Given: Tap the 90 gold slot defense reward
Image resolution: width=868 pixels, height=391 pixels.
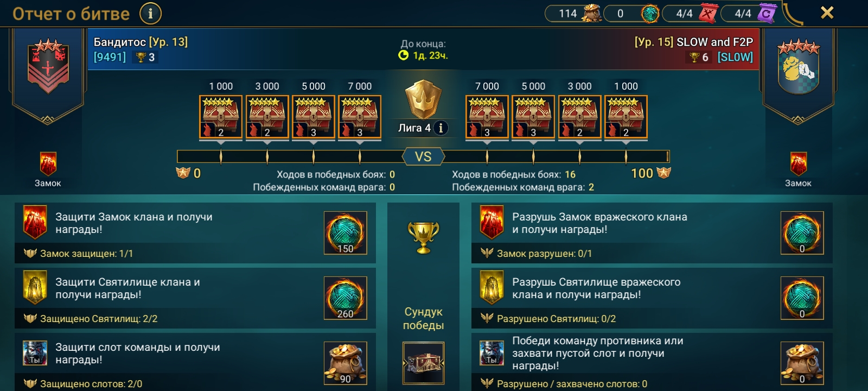Looking at the screenshot, I should pyautogui.click(x=346, y=363).
